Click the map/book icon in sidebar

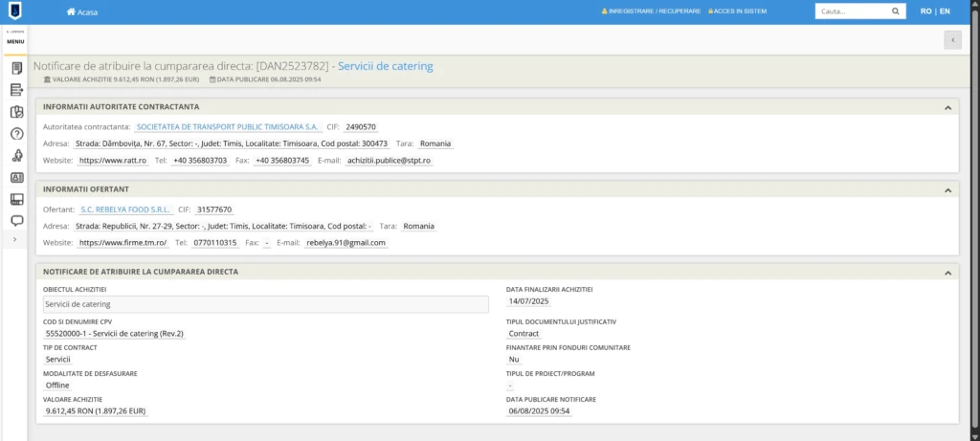16,112
